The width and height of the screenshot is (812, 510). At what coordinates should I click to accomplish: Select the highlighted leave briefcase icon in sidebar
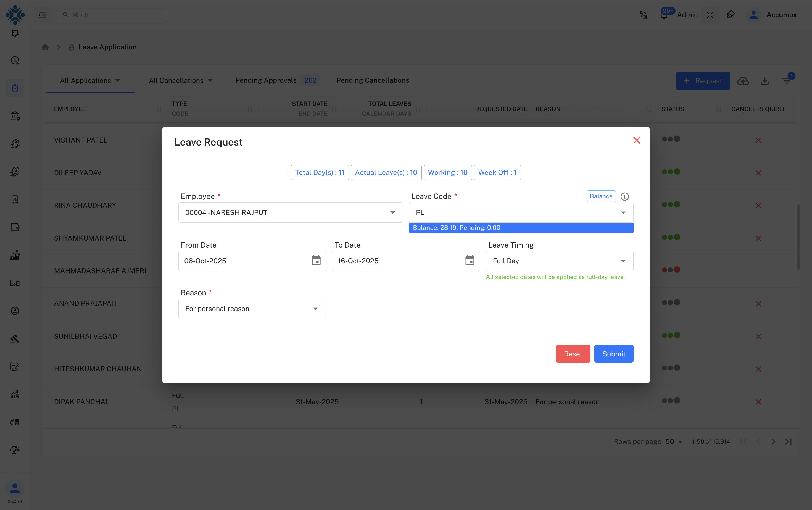[15, 88]
